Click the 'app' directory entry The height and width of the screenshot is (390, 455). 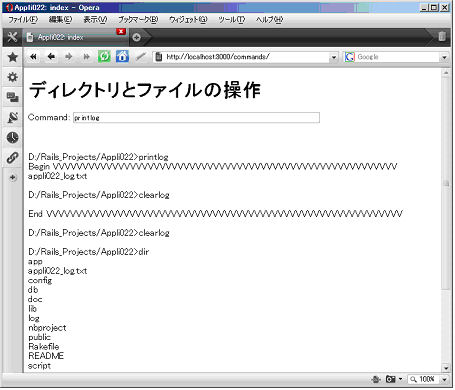tap(35, 262)
